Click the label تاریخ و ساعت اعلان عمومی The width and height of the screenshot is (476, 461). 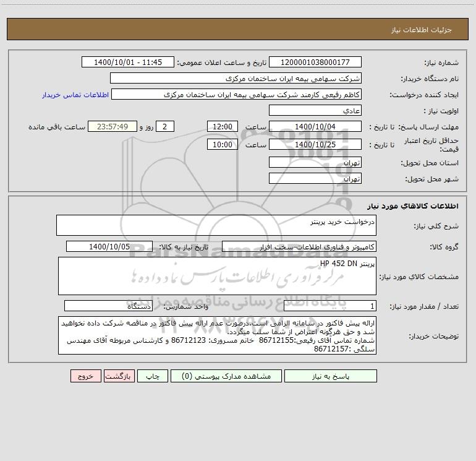click(222, 63)
